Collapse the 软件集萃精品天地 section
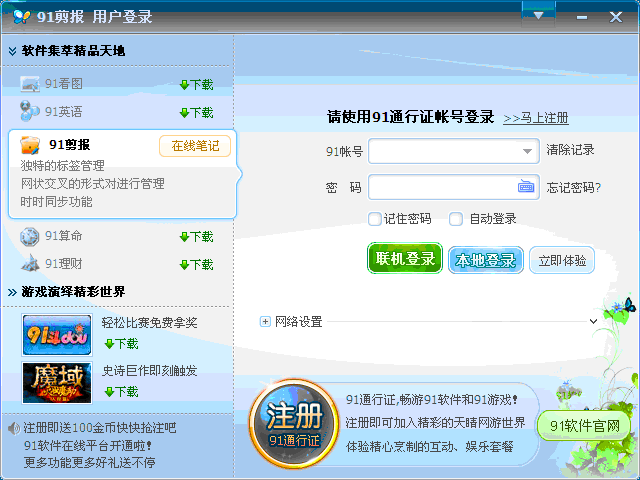Screen dimensions: 640x480 coord(13,51)
